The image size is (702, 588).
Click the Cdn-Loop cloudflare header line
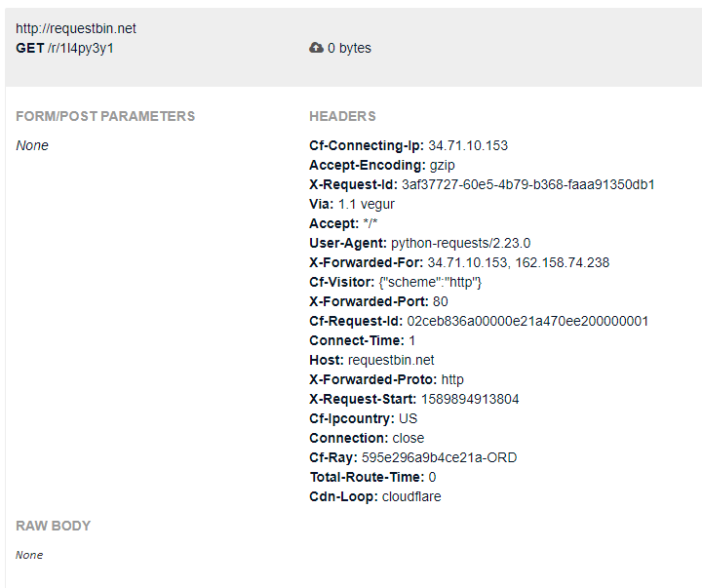(x=375, y=496)
